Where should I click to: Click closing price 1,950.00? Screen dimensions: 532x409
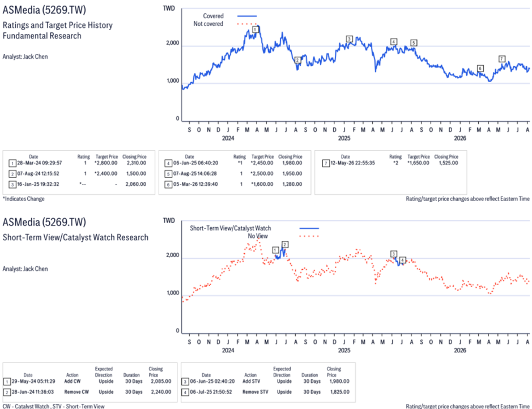(292, 174)
